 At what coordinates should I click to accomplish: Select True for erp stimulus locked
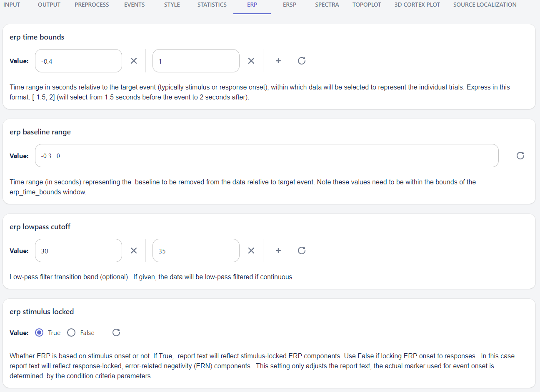[x=39, y=332]
